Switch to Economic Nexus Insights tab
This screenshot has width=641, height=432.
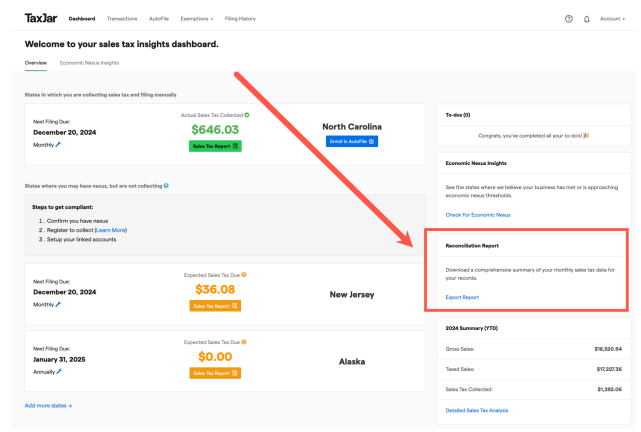pyautogui.click(x=89, y=63)
